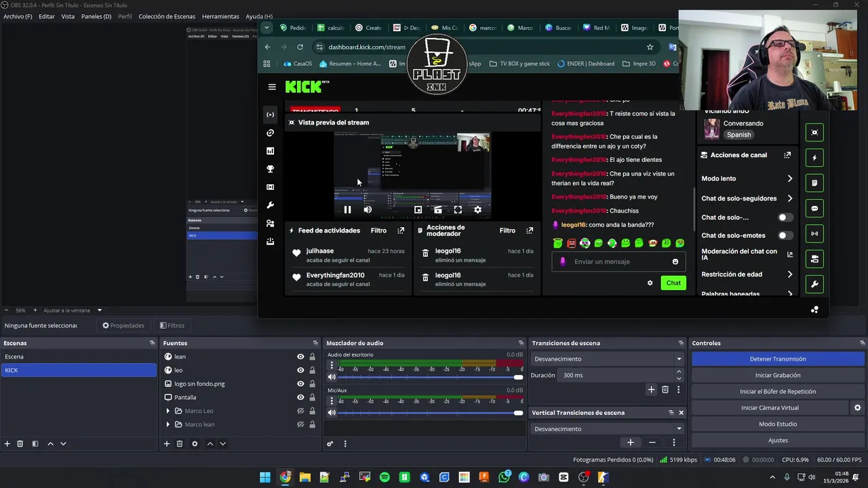Open Desvanecimiento scene transition dropdown
The width and height of the screenshot is (868, 488).
click(x=607, y=359)
